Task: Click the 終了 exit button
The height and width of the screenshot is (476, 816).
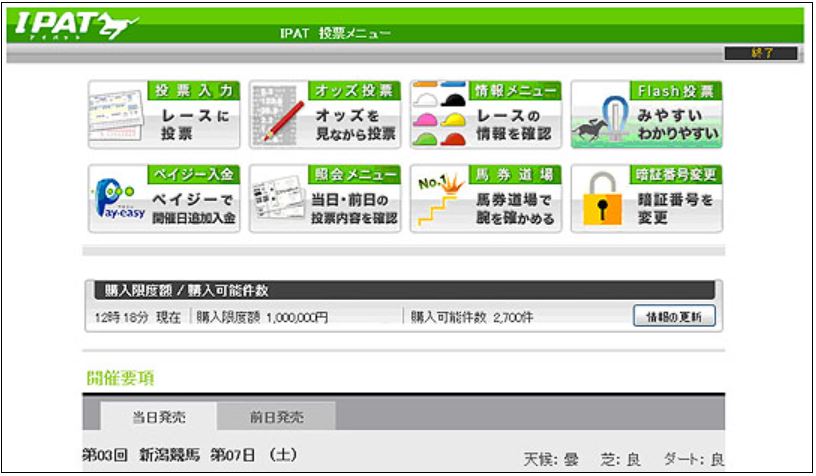Action: pyautogui.click(x=761, y=53)
